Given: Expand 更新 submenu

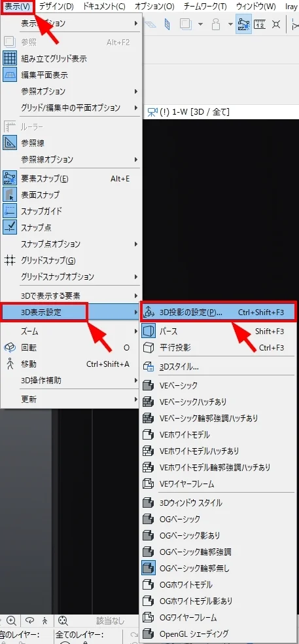Looking at the screenshot, I should 71,399.
